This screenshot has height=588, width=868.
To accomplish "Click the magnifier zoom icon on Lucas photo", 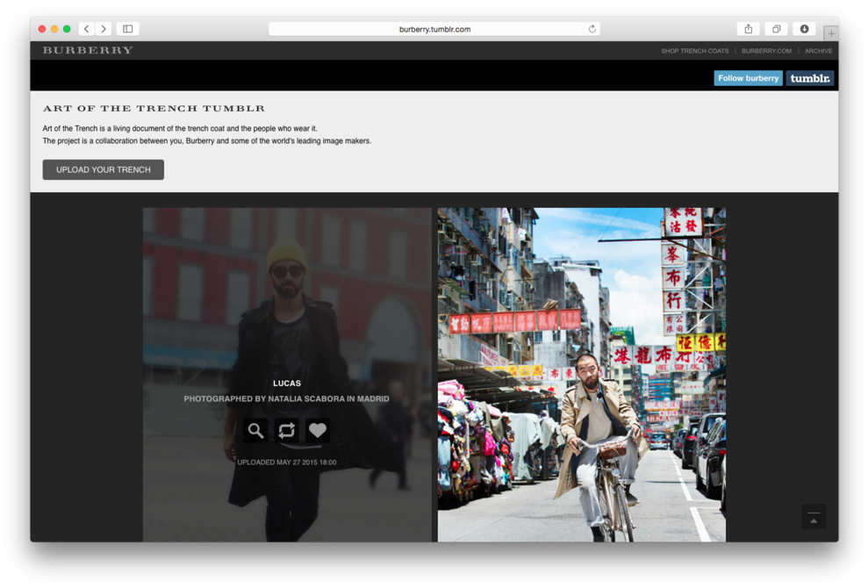I will coord(255,430).
